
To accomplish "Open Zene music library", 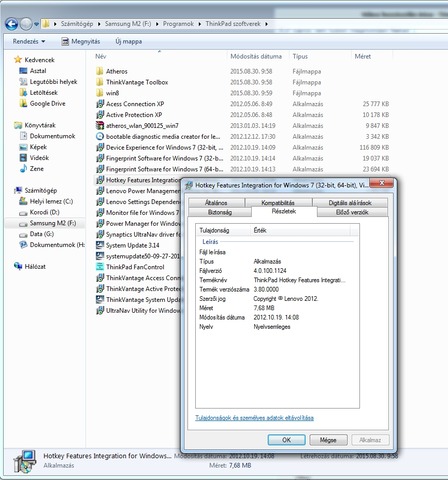I will 37,169.
